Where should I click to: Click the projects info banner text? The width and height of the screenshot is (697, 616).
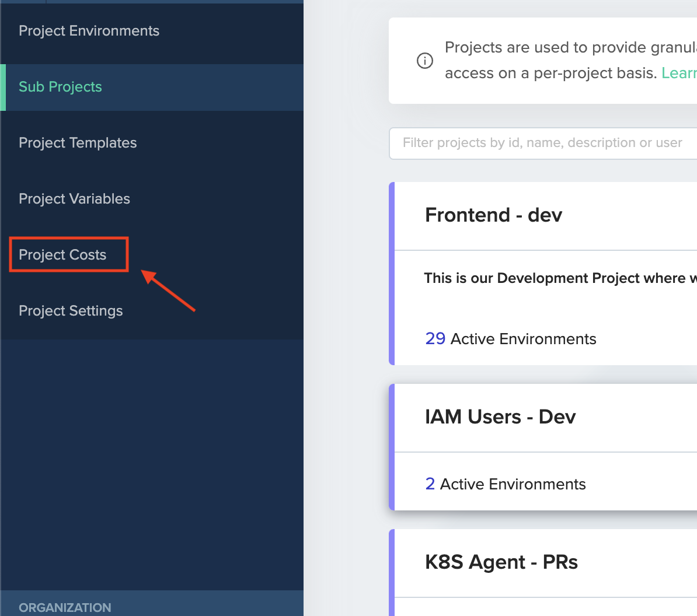(569, 60)
